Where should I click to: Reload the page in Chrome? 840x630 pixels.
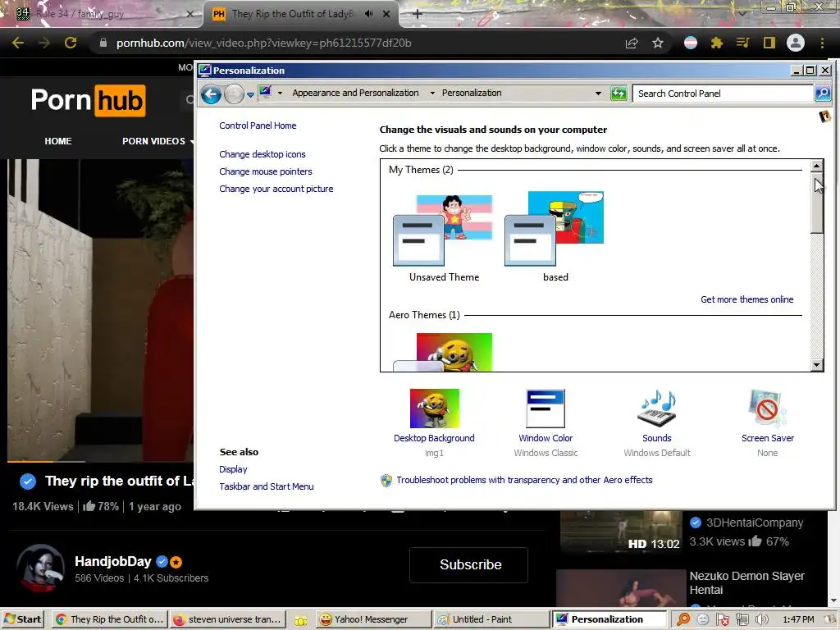(x=71, y=43)
